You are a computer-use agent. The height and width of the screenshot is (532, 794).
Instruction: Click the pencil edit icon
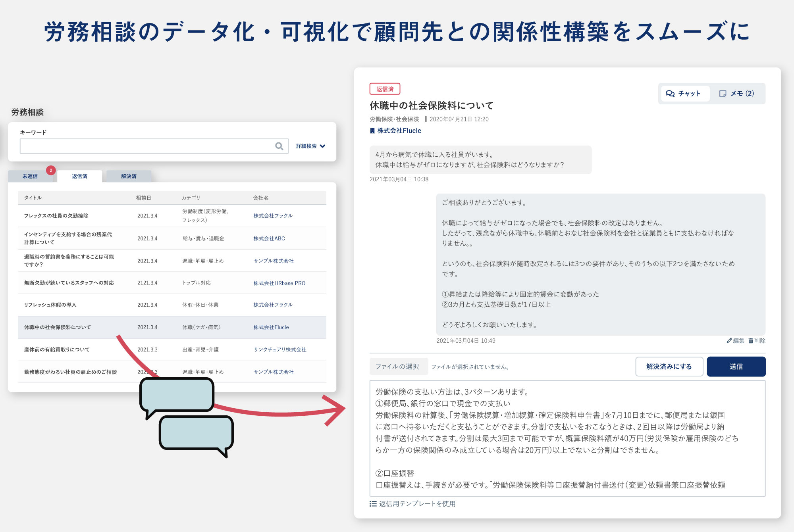click(x=729, y=340)
